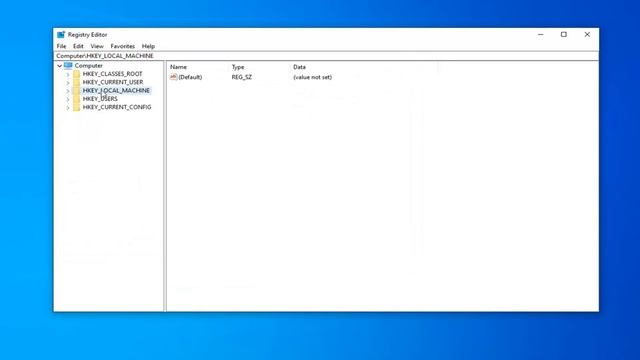Click the HKEY_CURRENT_USER folder icon
Screen dimensions: 640x360
[76, 82]
